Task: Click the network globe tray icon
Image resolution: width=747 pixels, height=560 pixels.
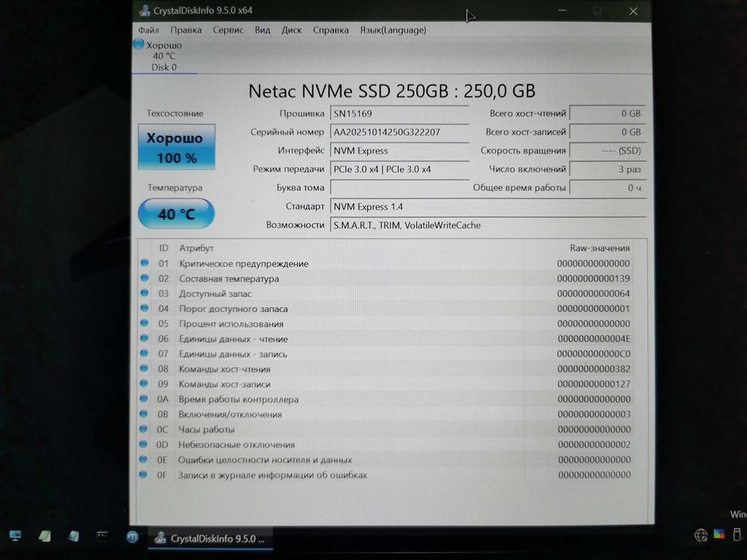Action: coord(701,535)
